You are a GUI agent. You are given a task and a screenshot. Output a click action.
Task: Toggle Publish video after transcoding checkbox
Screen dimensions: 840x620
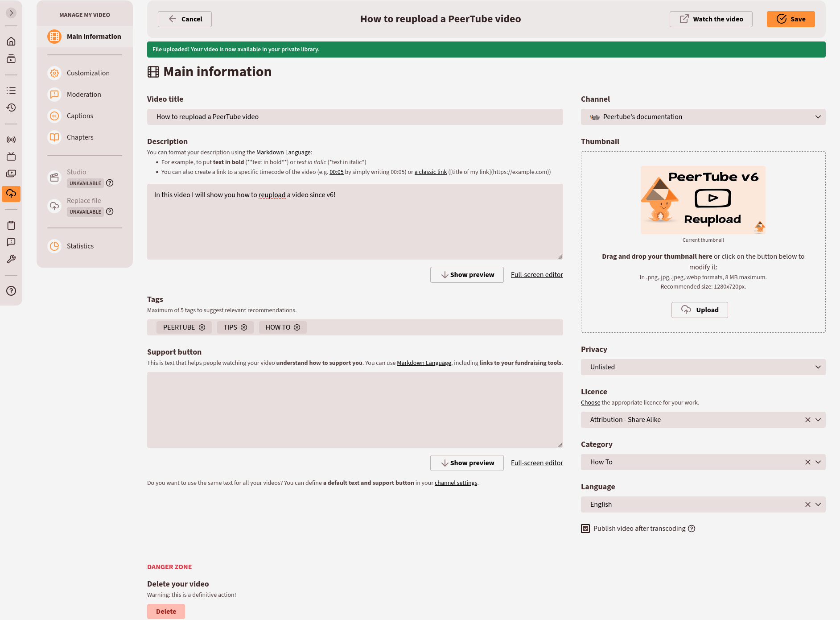point(585,529)
